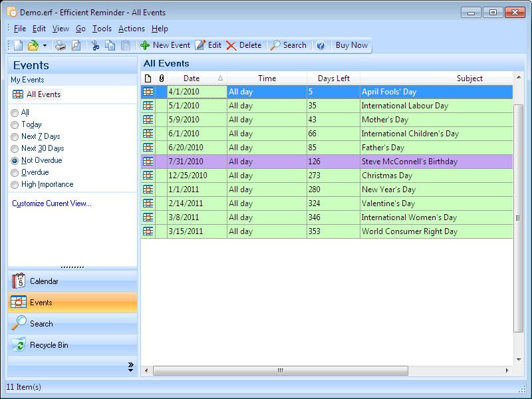Sort by the Date column header
The image size is (532, 399).
coord(197,78)
